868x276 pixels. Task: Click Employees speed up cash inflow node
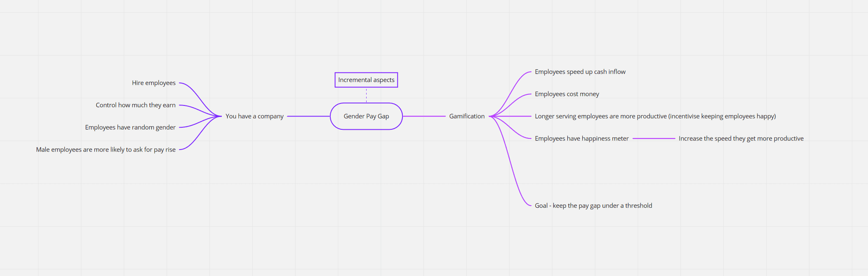pyautogui.click(x=580, y=72)
